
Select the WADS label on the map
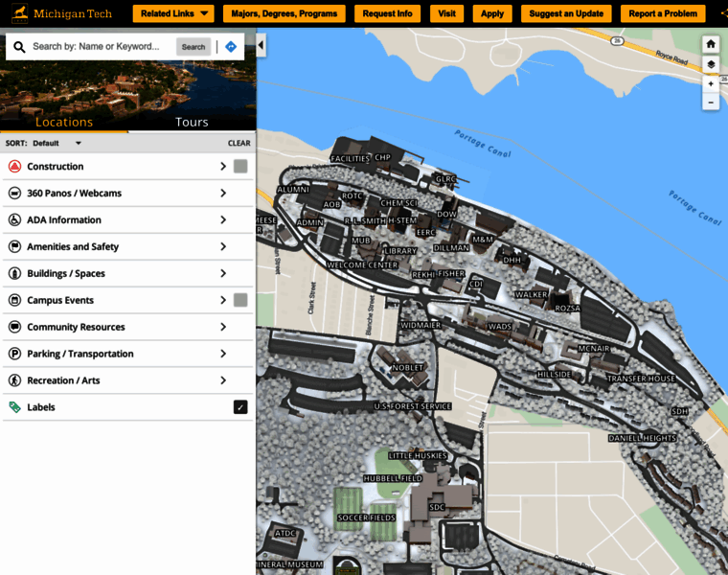click(500, 327)
